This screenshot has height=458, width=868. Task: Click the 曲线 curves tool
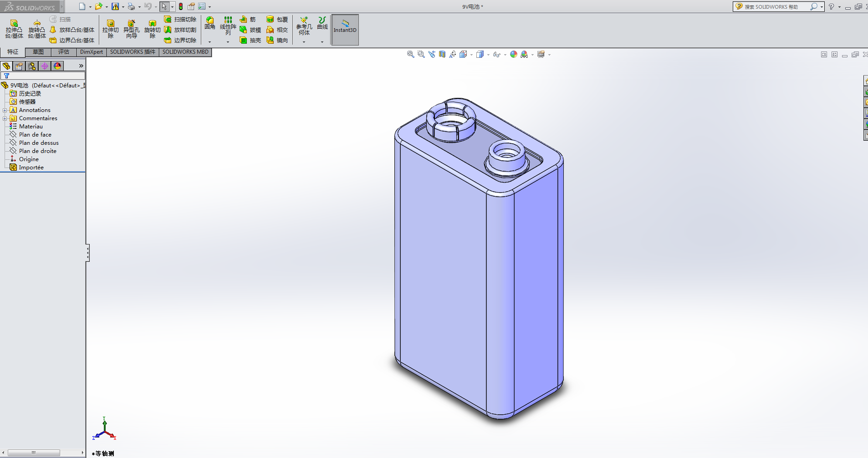pyautogui.click(x=322, y=23)
